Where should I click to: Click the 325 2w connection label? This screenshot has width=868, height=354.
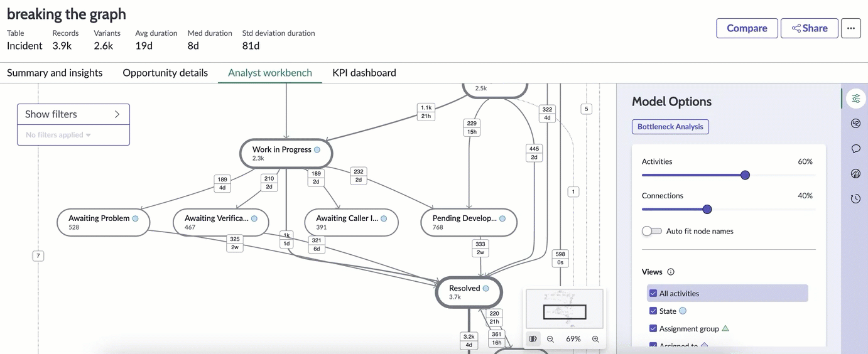[235, 244]
